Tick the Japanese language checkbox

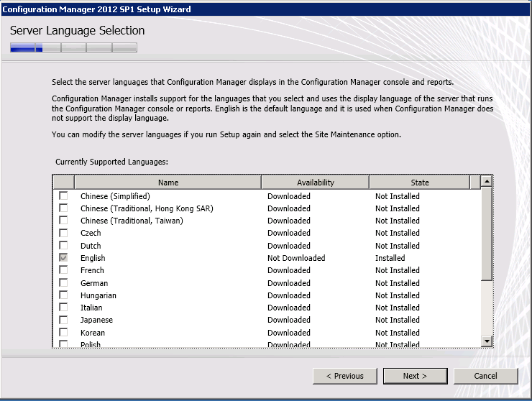pos(64,320)
